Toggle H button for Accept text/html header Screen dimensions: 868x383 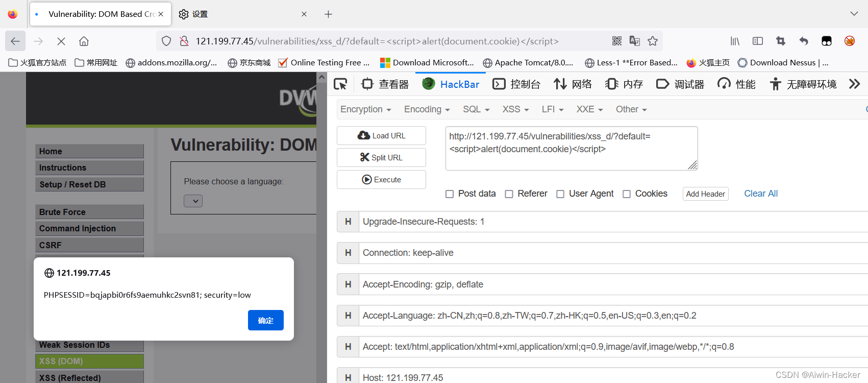click(348, 347)
